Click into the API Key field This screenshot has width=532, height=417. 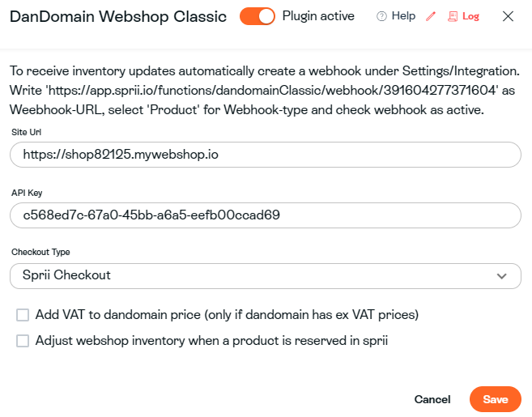click(x=266, y=215)
